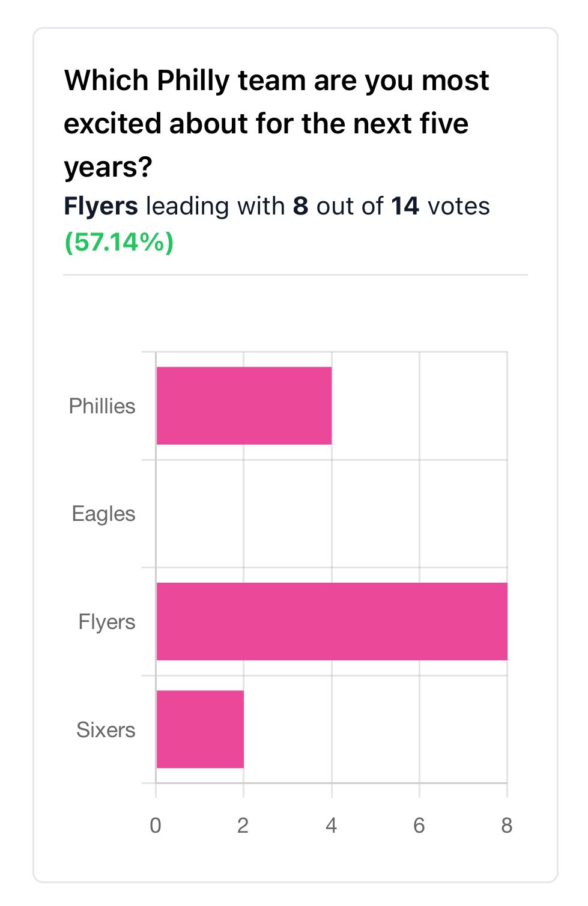
Task: Click the bold 14 votes number
Action: [x=405, y=206]
